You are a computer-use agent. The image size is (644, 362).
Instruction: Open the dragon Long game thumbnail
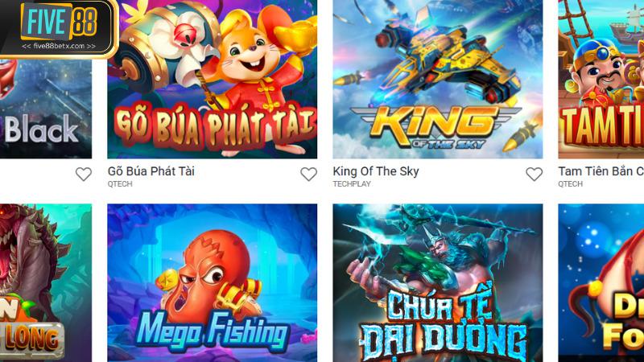pyautogui.click(x=46, y=283)
